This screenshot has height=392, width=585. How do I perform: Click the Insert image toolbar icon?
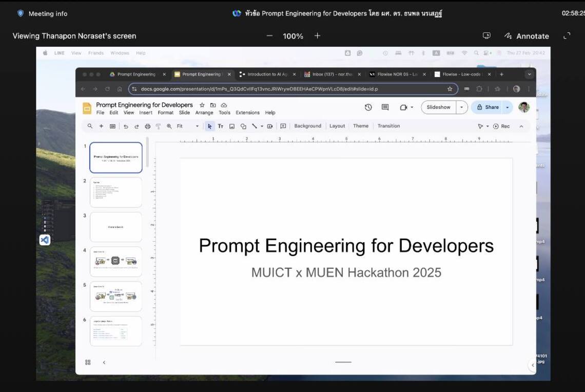tap(232, 126)
